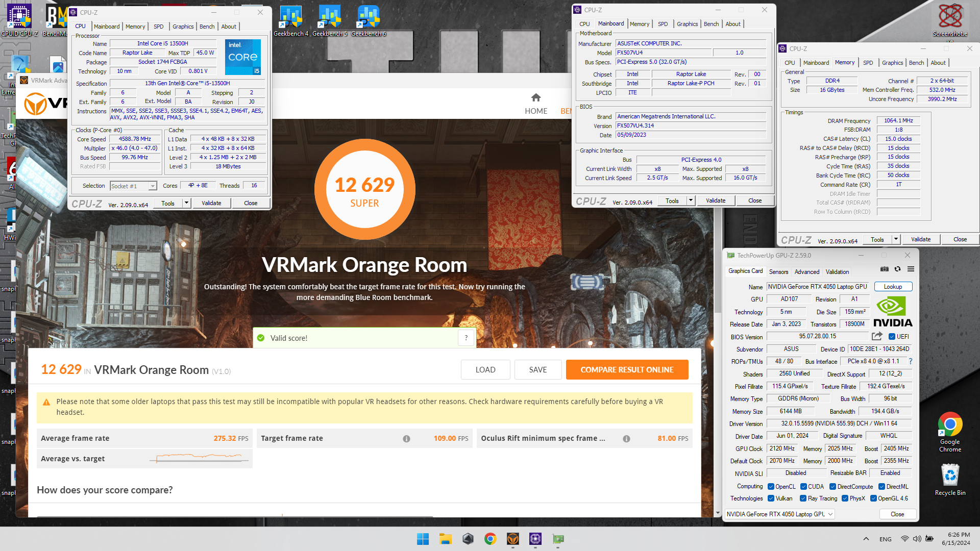Toggle the PhysX checkbox
Viewport: 980px width, 551px height.
pyautogui.click(x=845, y=498)
